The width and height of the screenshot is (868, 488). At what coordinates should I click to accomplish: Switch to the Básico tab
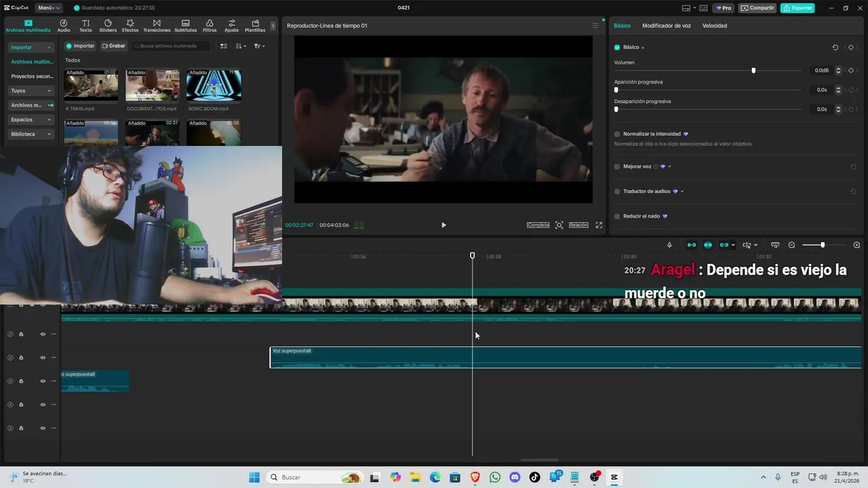click(x=622, y=26)
